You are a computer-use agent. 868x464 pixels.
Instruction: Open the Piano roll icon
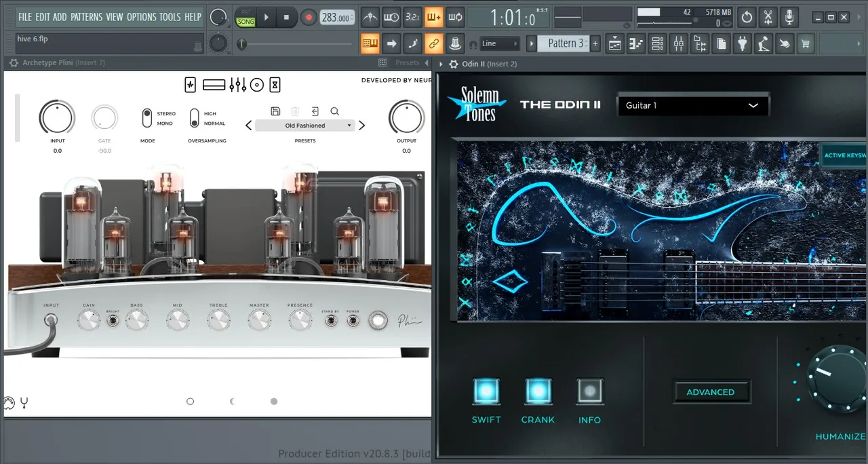[x=636, y=43]
